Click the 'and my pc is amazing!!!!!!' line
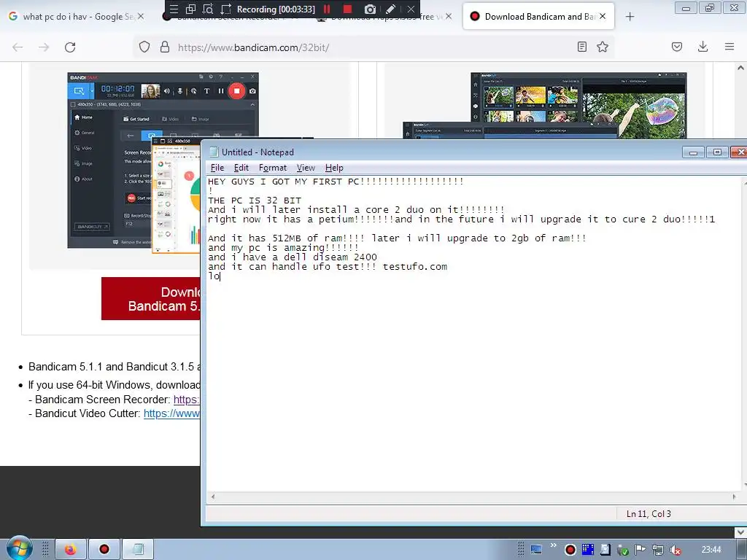This screenshot has width=747, height=560. (283, 248)
